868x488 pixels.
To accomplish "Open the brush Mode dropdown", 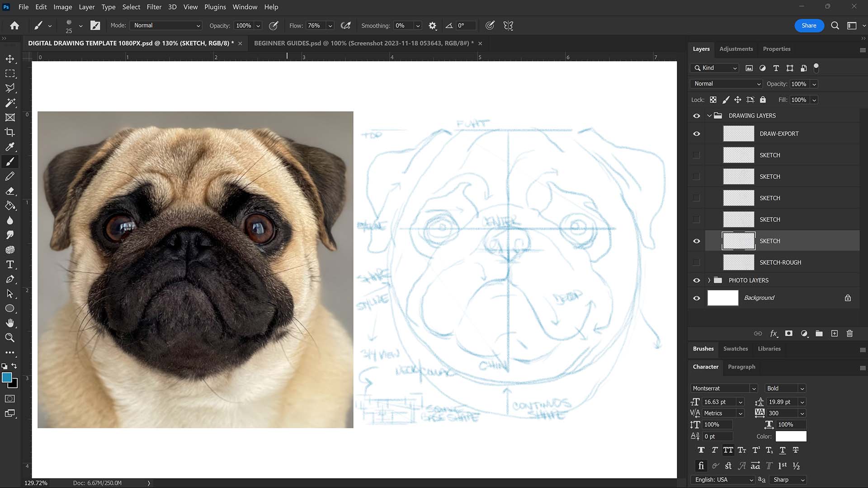I will click(166, 26).
